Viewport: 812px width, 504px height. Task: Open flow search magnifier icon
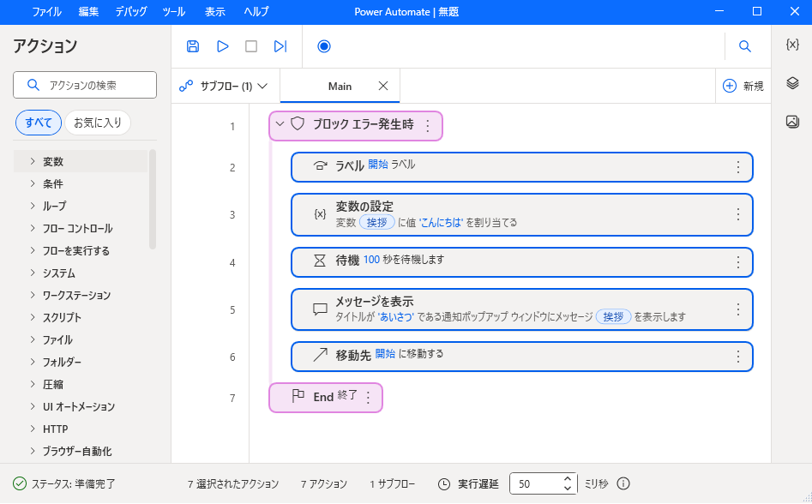[745, 46]
